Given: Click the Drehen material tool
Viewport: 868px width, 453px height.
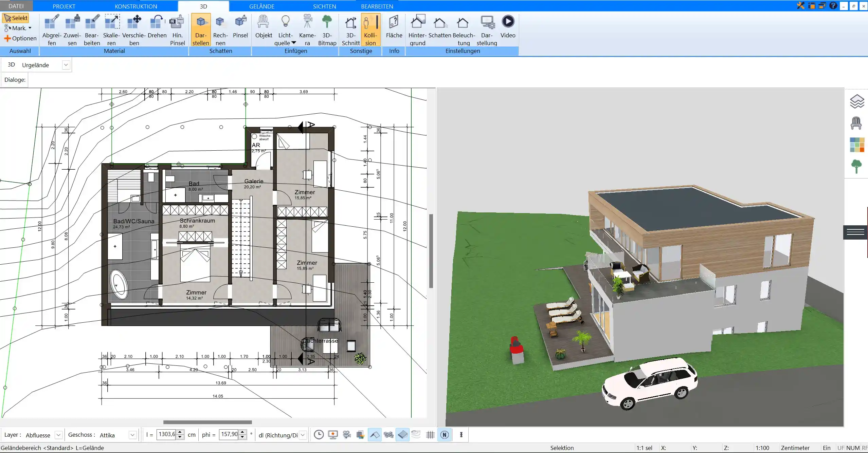Looking at the screenshot, I should pos(157,26).
